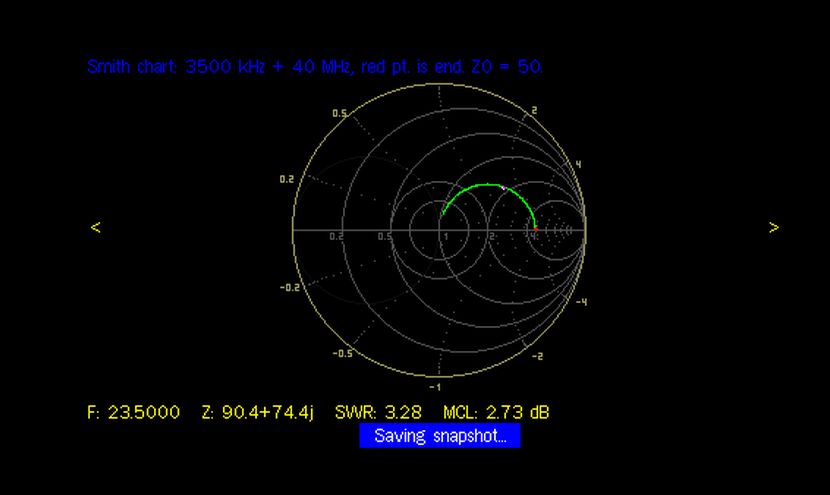The width and height of the screenshot is (830, 495).
Task: Click the outer reactance label -2 at lower right
Action: 537,356
